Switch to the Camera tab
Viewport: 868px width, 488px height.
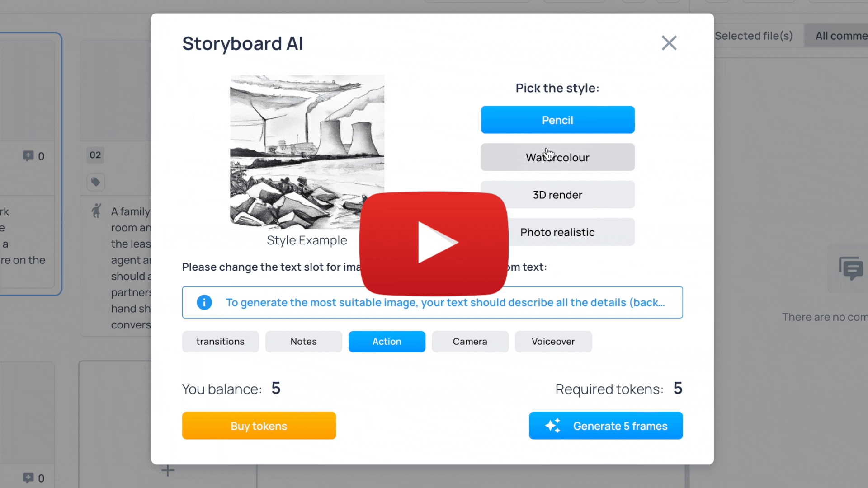[x=470, y=341]
